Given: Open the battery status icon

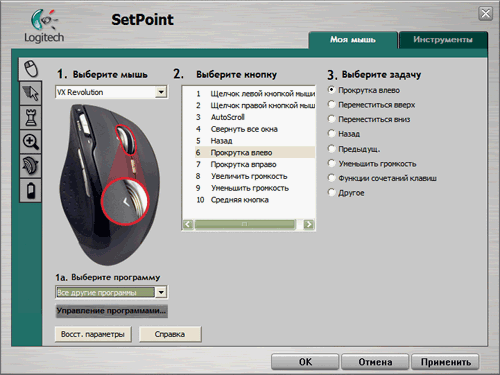Looking at the screenshot, I should (30, 190).
